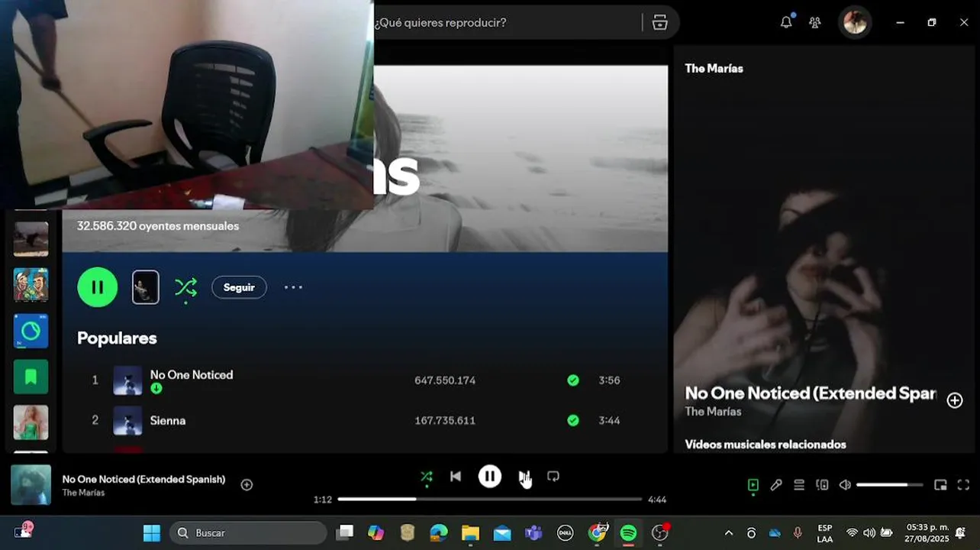
Task: Skip to the next track
Action: tap(524, 477)
